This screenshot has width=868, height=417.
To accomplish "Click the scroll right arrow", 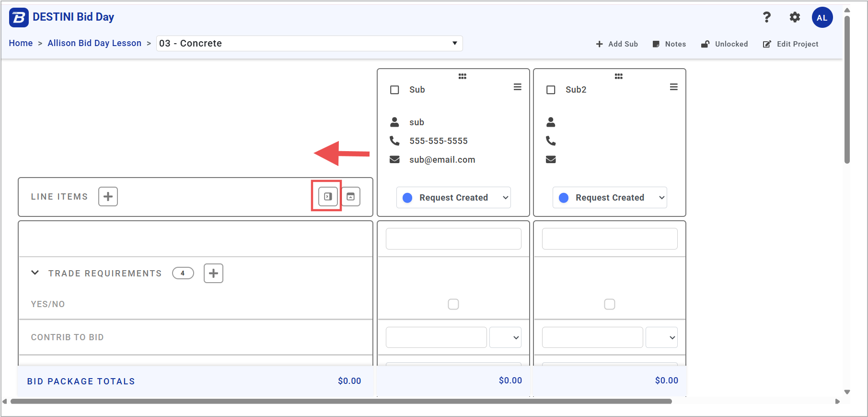I will click(838, 401).
